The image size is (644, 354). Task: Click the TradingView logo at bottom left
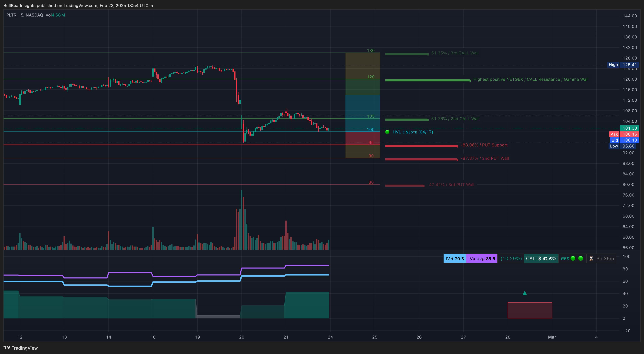point(21,348)
